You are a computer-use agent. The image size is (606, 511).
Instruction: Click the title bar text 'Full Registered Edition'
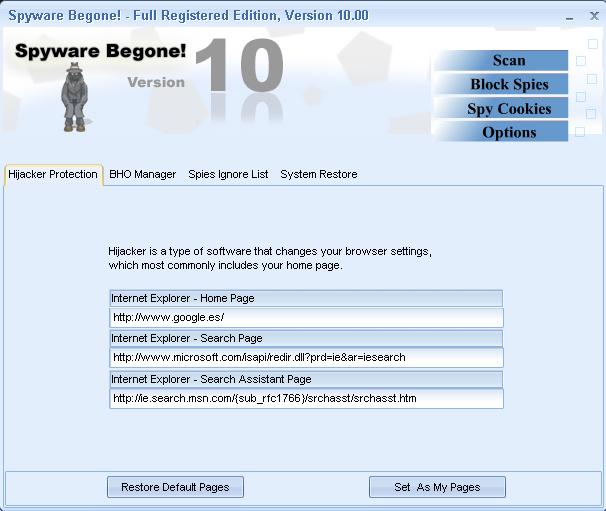(205, 15)
